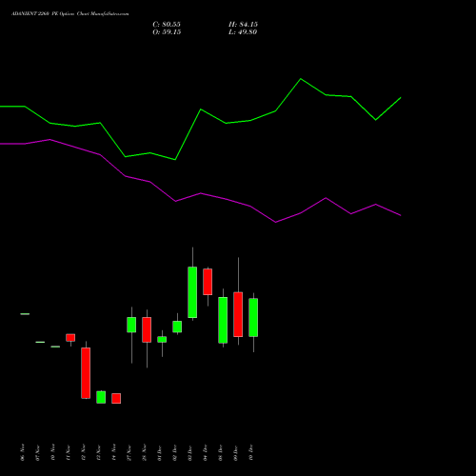The image size is (476, 476).
Task: Click the 01 Dec date label
Action: tap(159, 452)
